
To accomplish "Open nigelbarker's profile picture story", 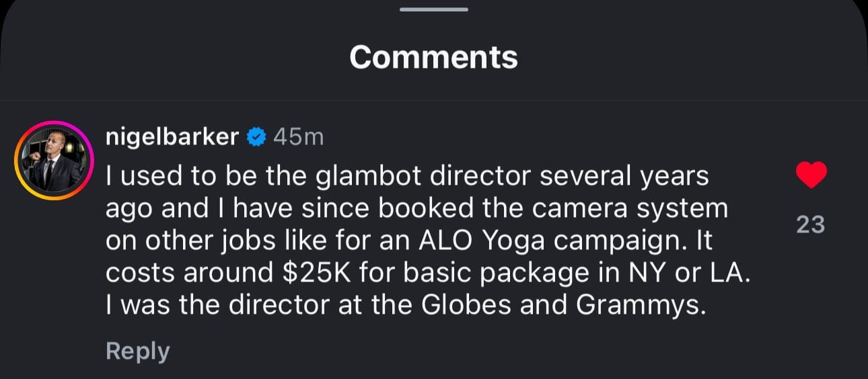I will tap(54, 161).
